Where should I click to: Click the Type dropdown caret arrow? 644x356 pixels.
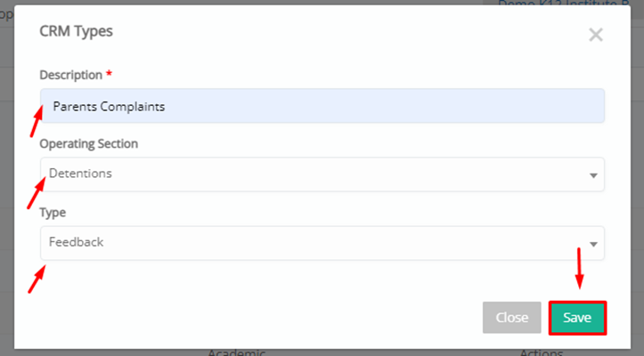tap(593, 245)
